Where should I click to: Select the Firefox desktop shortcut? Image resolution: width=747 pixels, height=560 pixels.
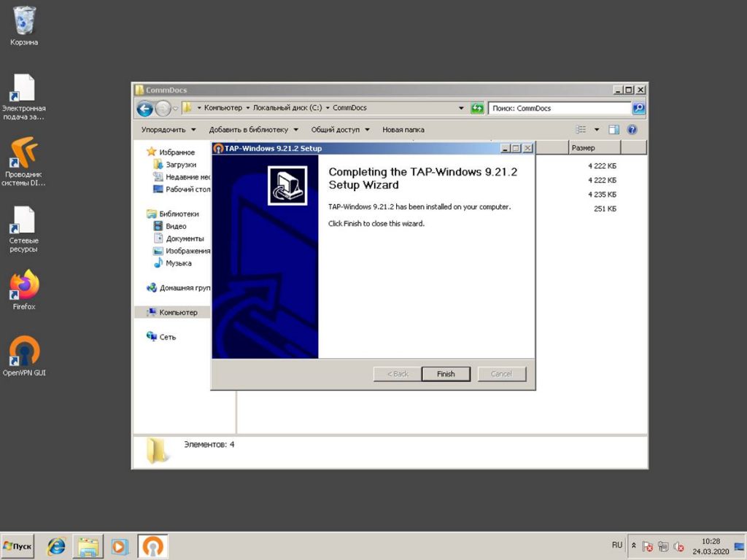pyautogui.click(x=24, y=290)
